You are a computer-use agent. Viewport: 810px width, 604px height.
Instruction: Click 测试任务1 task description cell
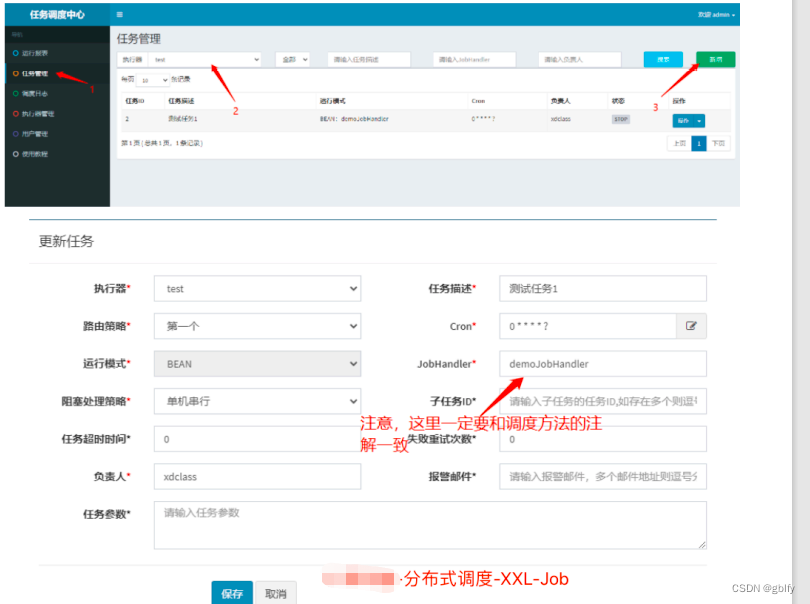tap(182, 119)
